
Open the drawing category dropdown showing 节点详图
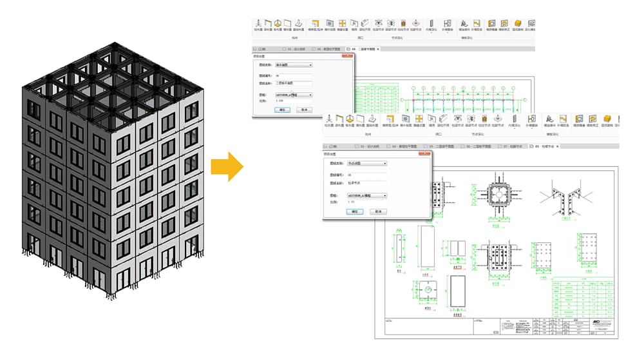[367, 164]
